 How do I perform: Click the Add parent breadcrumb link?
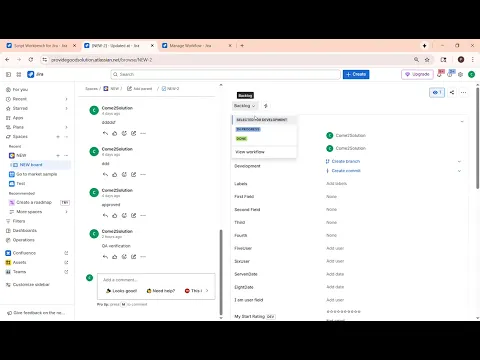coord(140,89)
